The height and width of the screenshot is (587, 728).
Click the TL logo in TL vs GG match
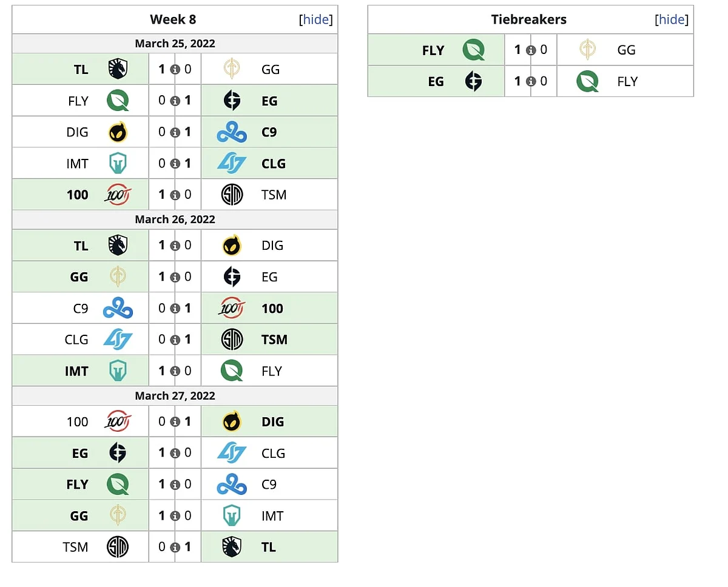118,69
